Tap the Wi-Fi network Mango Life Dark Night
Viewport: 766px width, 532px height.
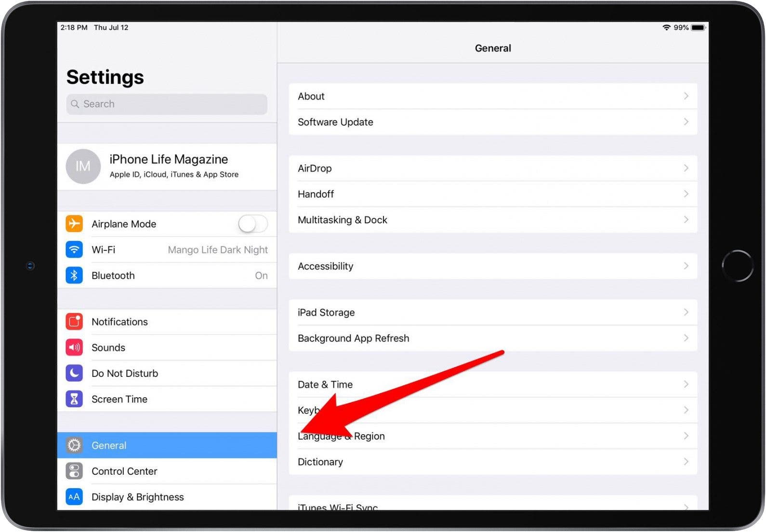pyautogui.click(x=218, y=250)
